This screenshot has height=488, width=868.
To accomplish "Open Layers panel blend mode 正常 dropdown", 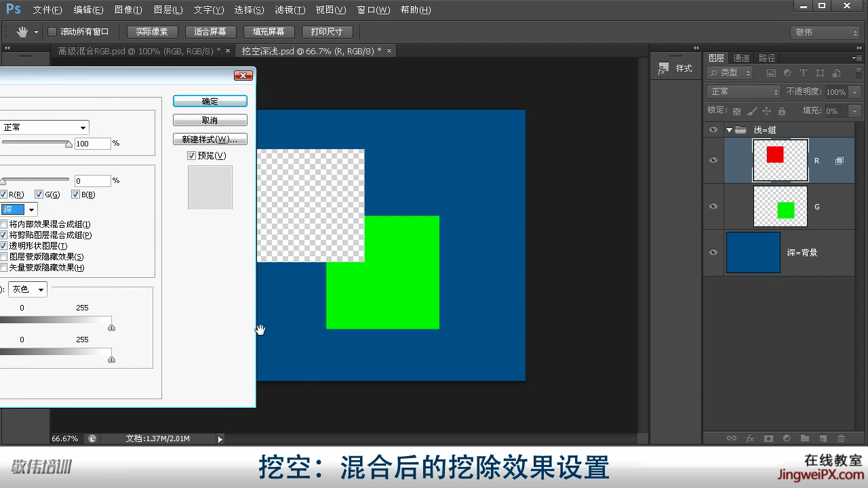I will 744,91.
